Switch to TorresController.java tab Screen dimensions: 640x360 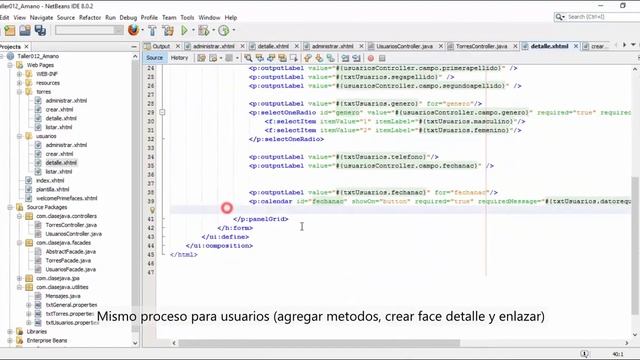(481, 47)
